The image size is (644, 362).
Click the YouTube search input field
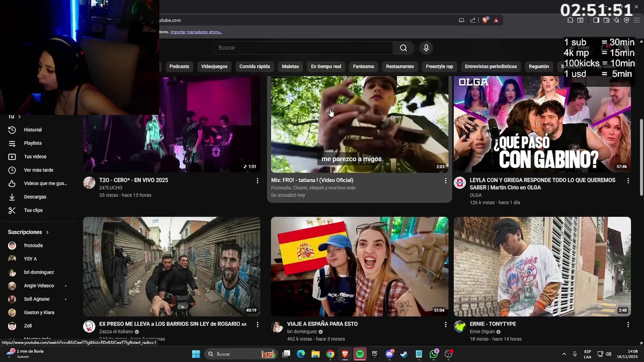(303, 48)
